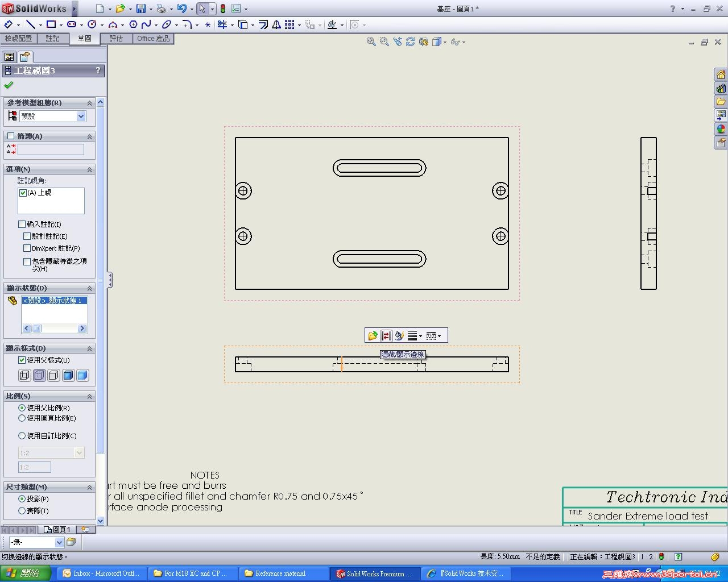Open the Options checklist icon
728x582 pixels.
[236, 9]
